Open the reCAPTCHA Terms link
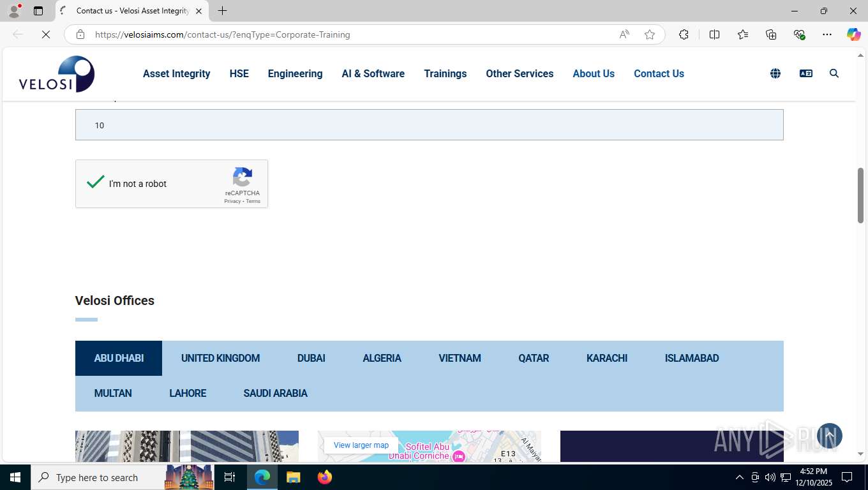This screenshot has height=490, width=868. point(253,201)
